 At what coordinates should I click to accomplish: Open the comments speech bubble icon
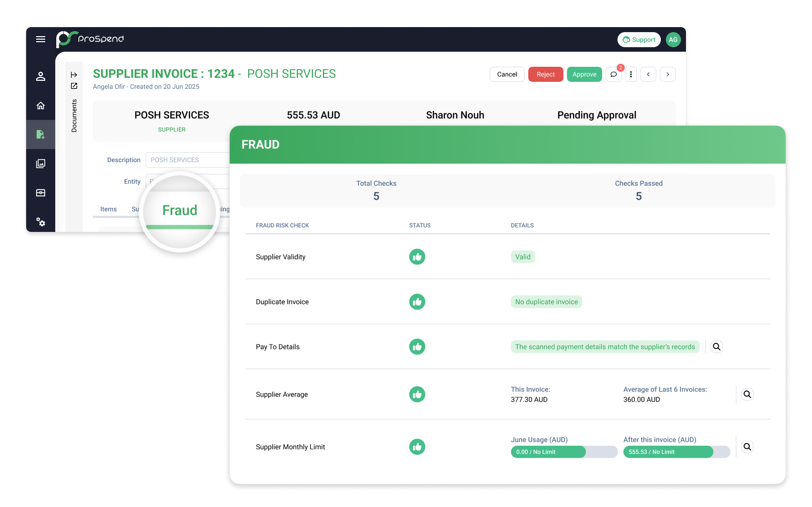pos(613,74)
